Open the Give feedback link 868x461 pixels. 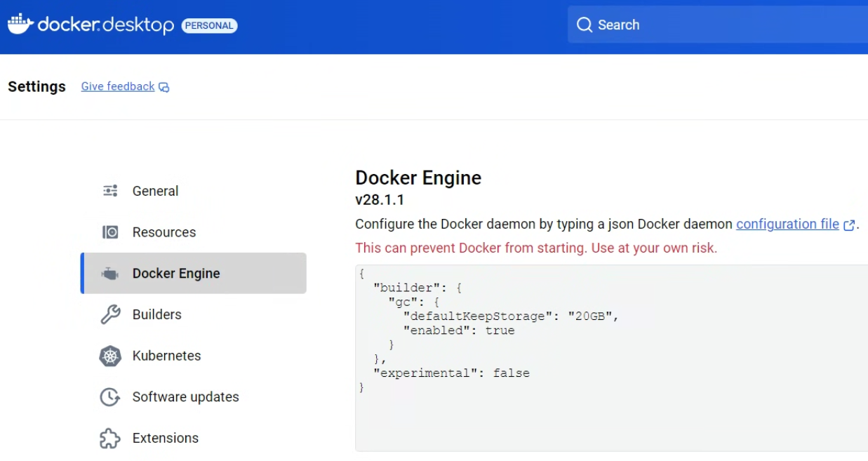click(x=117, y=86)
